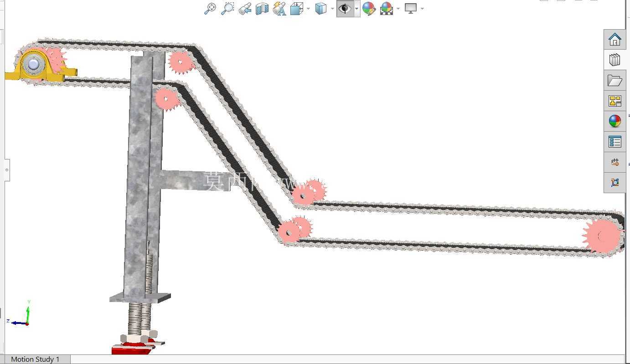This screenshot has width=630, height=364.
Task: Open the View Palette task pane tab
Action: point(615,101)
